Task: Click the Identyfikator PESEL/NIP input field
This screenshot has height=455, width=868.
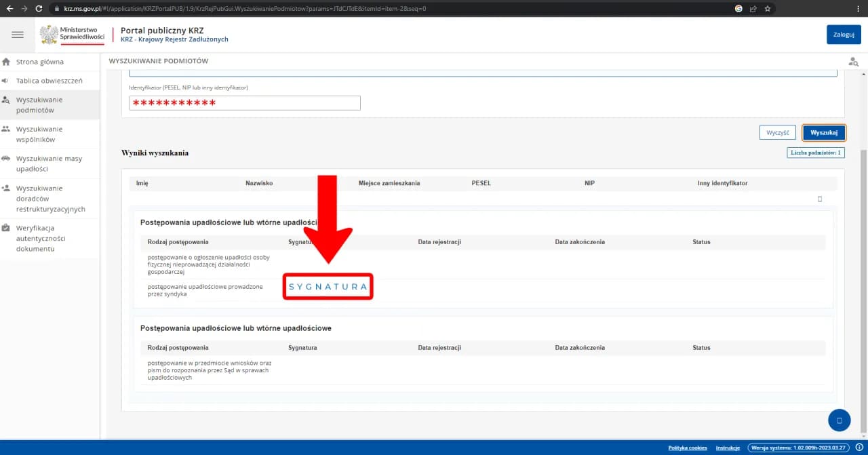Action: (245, 103)
